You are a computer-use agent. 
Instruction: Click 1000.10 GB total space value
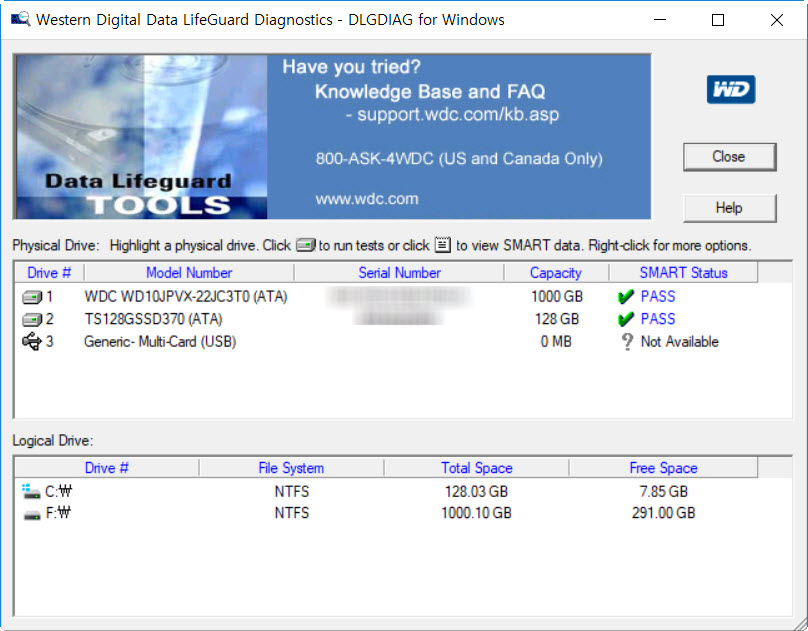coord(477,513)
